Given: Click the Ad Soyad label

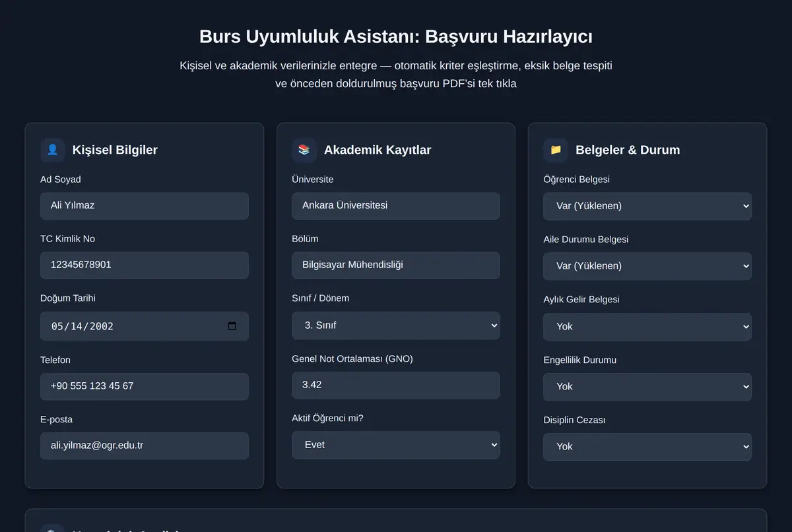Looking at the screenshot, I should [x=61, y=180].
